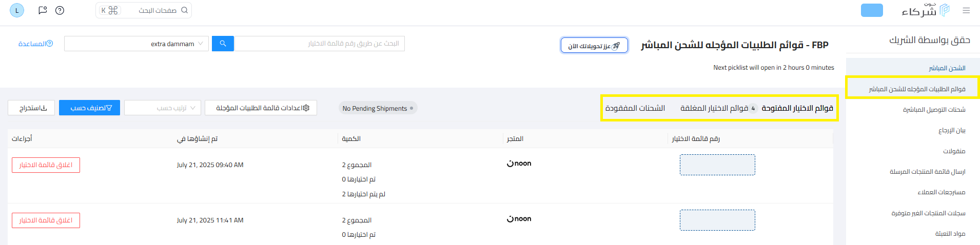
Task: Open شحنات التوصيل المباشر sidebar item
Action: click(x=934, y=110)
